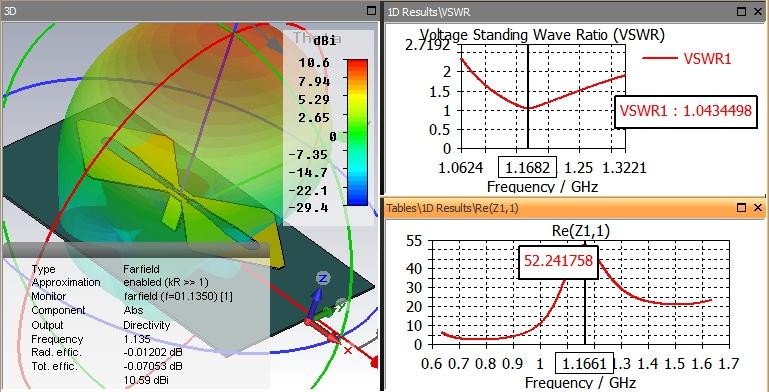Click the Voltage Standing Wave Ratio plot title
769x392 pixels.
(x=542, y=35)
